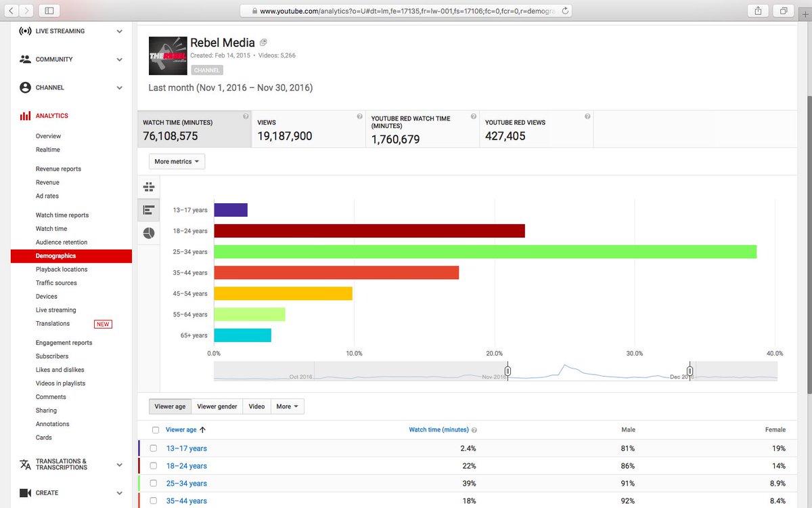Click the Community people icon
812x508 pixels.
coord(25,60)
